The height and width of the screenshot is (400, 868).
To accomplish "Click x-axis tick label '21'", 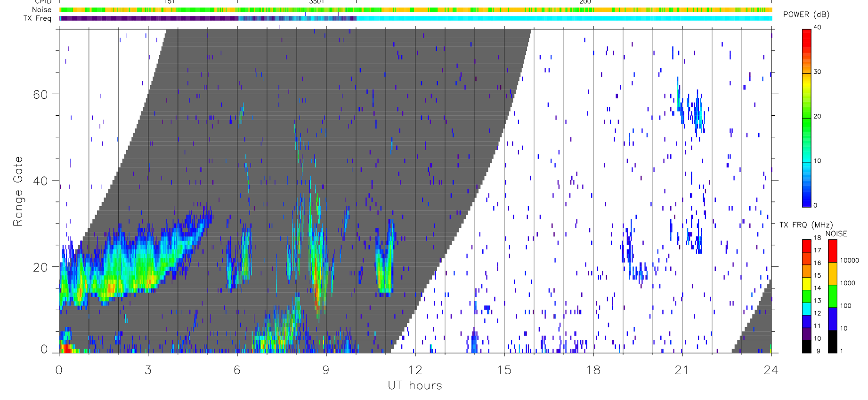I will (x=682, y=370).
